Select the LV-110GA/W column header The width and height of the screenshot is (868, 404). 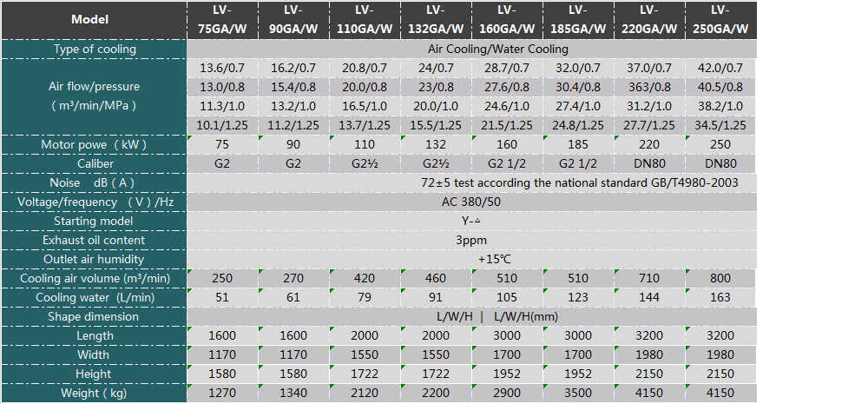point(365,20)
